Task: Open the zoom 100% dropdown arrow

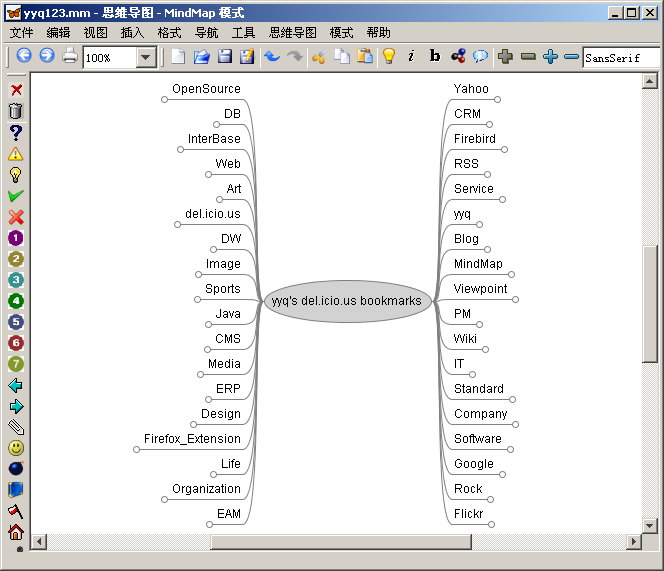Action: pyautogui.click(x=146, y=57)
